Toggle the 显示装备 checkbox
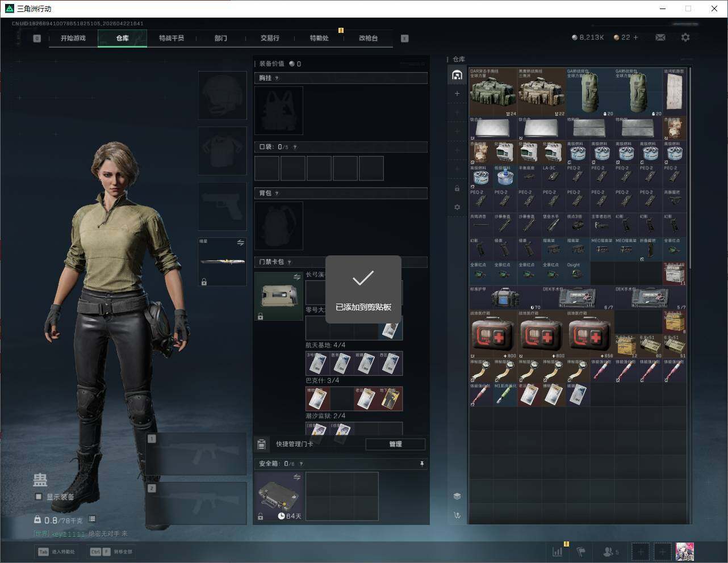The width and height of the screenshot is (728, 563). 39,497
